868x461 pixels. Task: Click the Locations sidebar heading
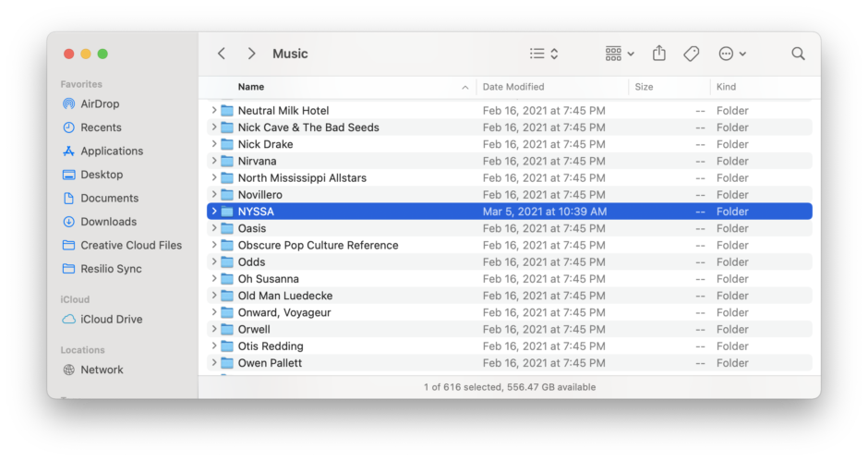pyautogui.click(x=82, y=349)
